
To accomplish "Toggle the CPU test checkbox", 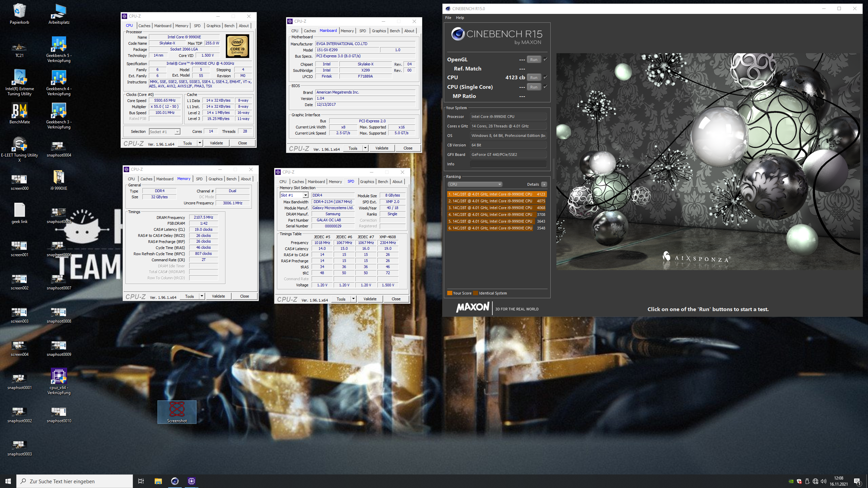I will coord(545,77).
